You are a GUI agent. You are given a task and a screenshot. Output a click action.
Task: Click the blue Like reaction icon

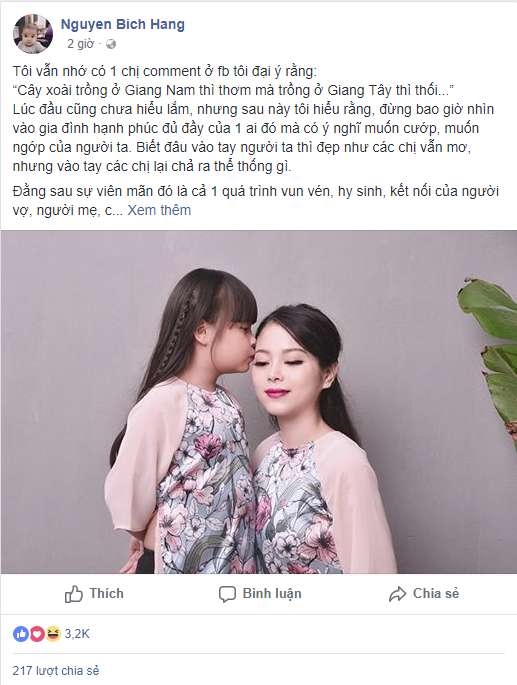pos(21,633)
